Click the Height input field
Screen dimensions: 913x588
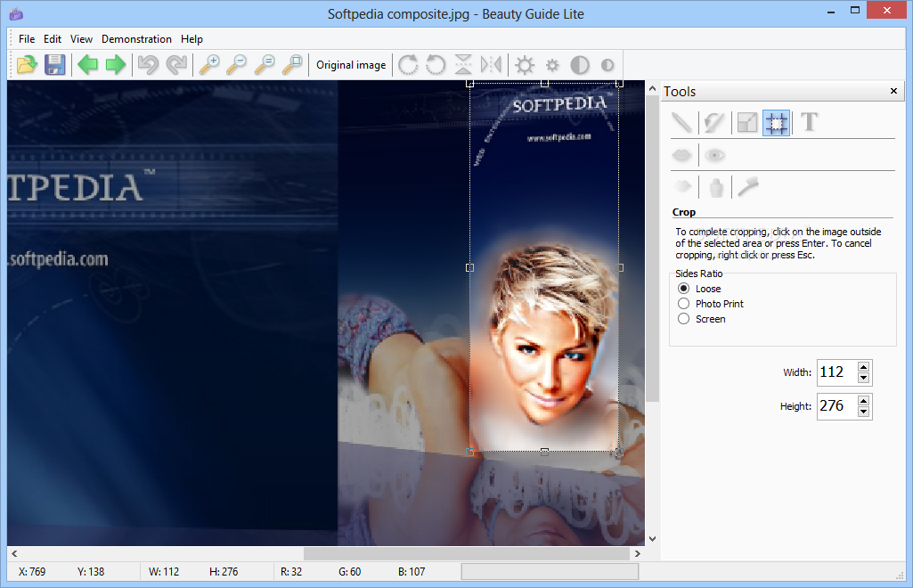coord(837,406)
